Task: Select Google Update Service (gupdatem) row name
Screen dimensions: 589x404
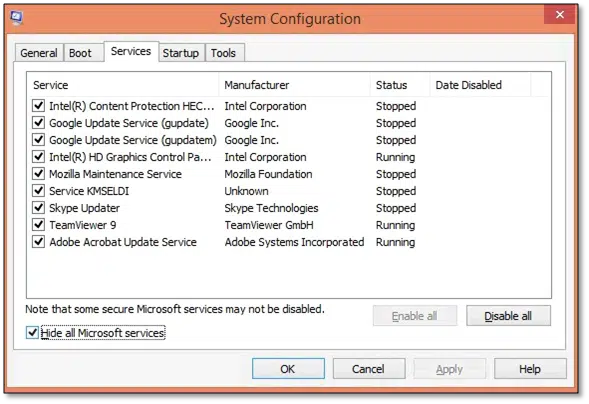Action: coord(133,140)
